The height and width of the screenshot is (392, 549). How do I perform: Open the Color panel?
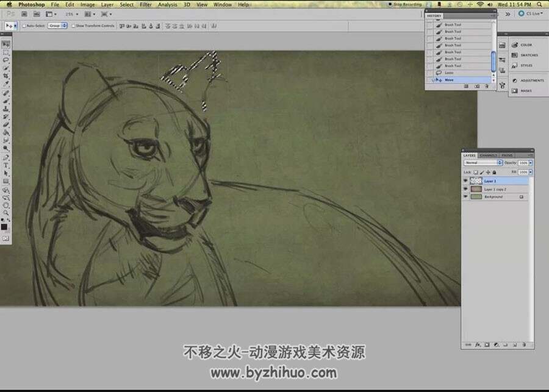click(x=522, y=45)
